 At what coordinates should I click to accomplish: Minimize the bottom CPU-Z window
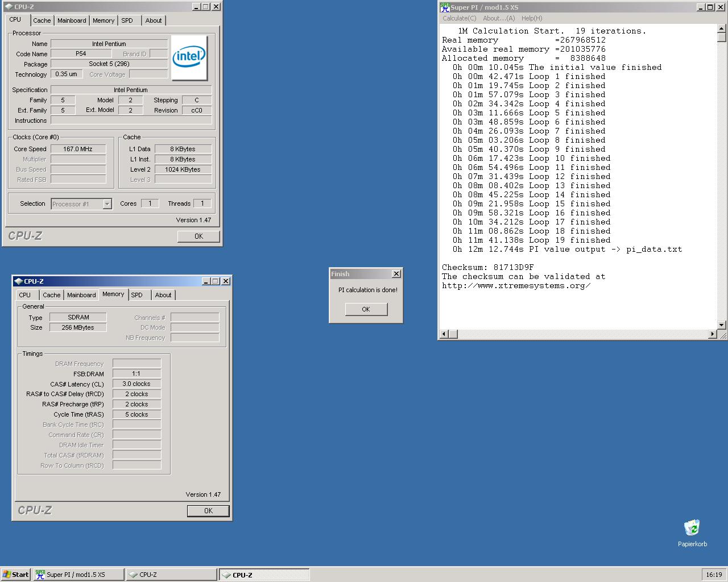coord(206,281)
